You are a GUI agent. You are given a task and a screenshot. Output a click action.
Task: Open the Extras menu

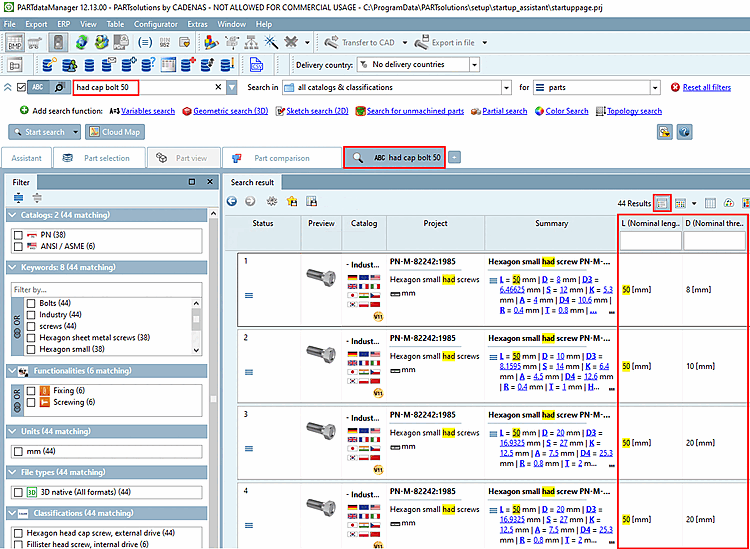pyautogui.click(x=198, y=24)
